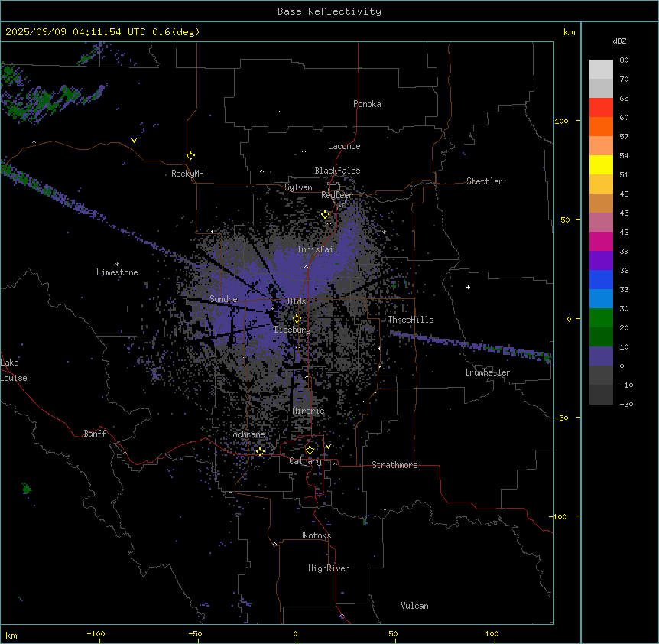Select the dark green 10-20 dBZ swatch
Viewport: 659px width, 644px height.
(601, 337)
